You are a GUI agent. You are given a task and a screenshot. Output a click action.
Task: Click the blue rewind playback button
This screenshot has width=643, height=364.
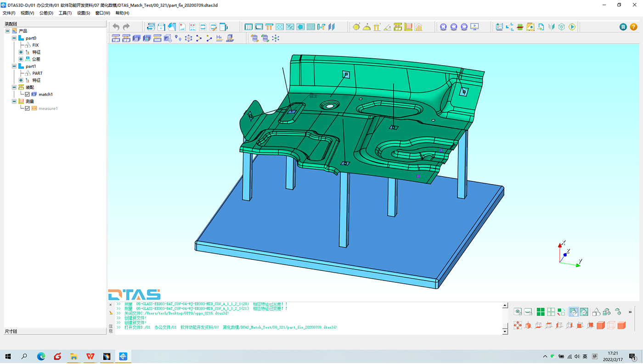coord(453,27)
